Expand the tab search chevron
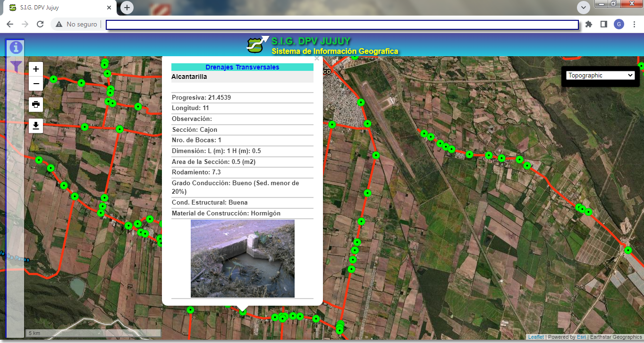644x343 pixels. (584, 8)
